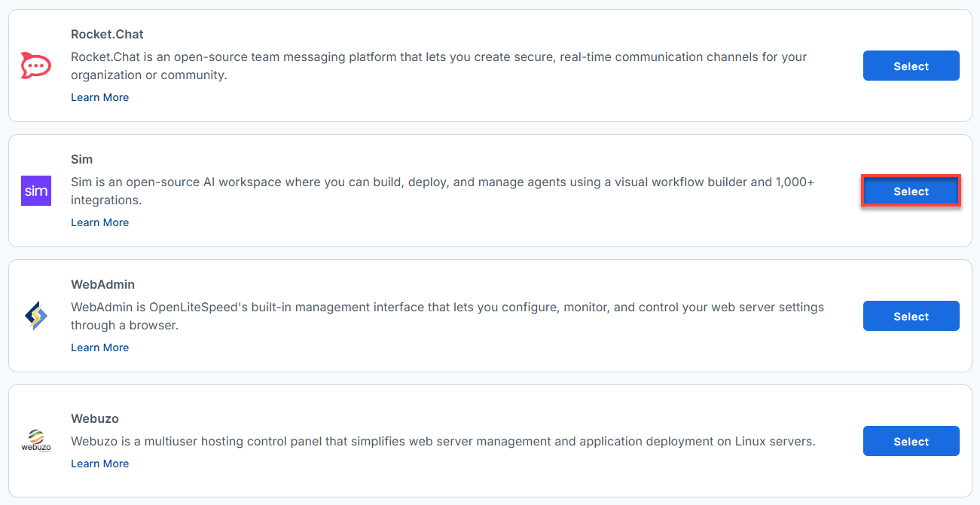The image size is (980, 505).
Task: Open Learn More under Webuzo
Action: pos(99,464)
